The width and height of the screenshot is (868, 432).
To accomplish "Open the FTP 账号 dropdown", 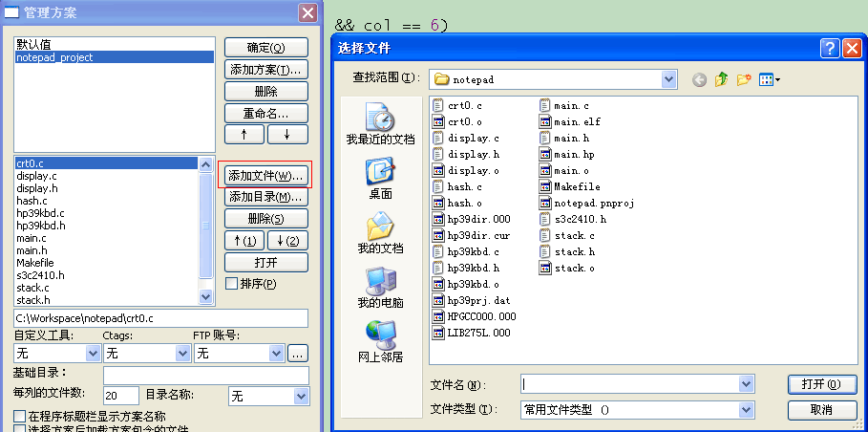I will point(276,354).
